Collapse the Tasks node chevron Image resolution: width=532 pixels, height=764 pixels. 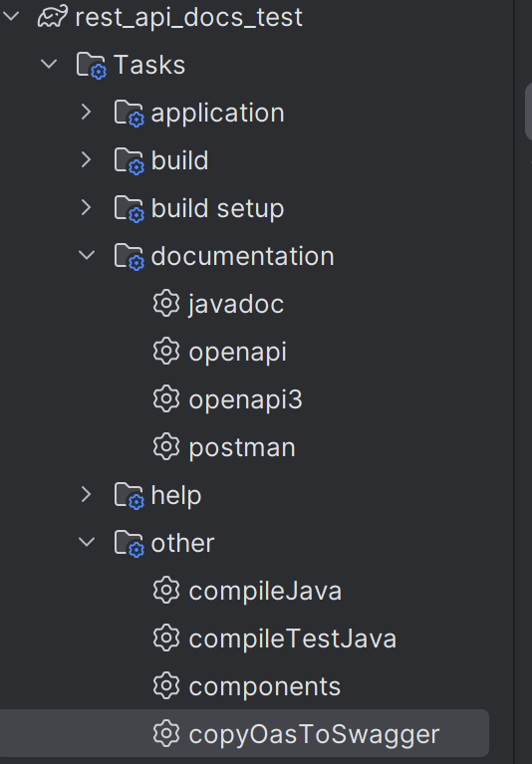point(49,64)
